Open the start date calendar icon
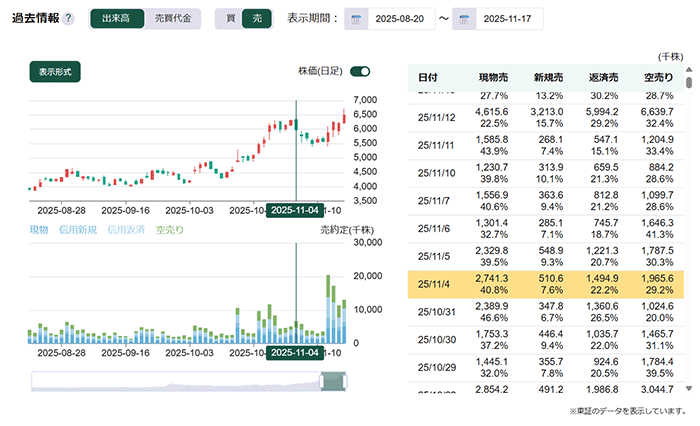This screenshot has width=700, height=426. [x=356, y=19]
